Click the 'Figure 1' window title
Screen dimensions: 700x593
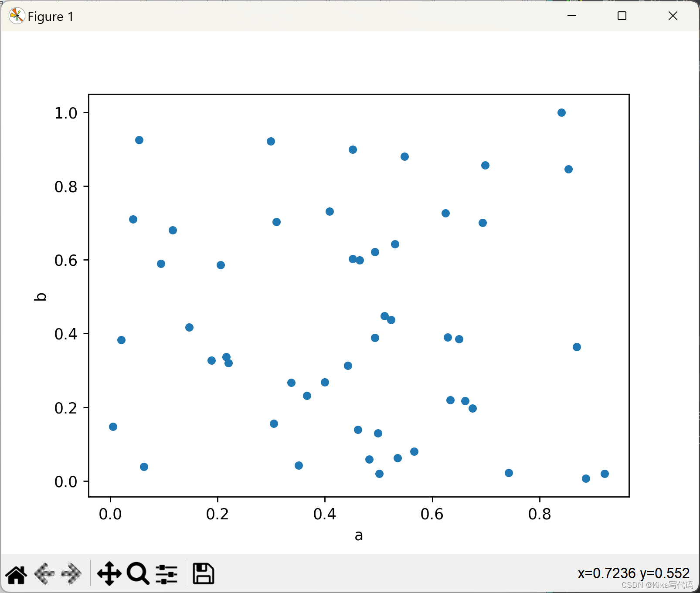pos(51,17)
